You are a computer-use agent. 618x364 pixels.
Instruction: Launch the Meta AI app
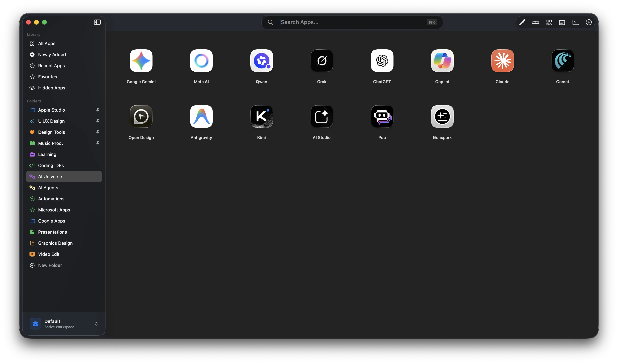[x=201, y=61]
